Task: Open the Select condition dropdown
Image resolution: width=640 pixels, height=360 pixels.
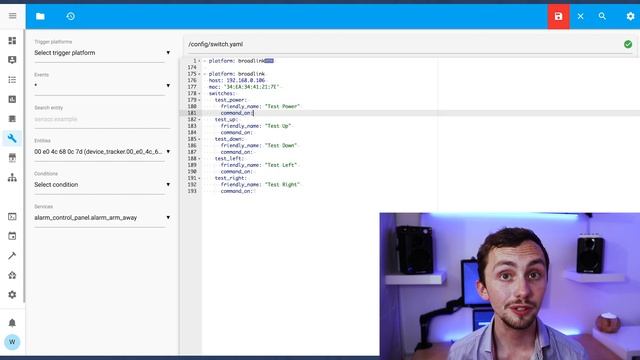Action: pyautogui.click(x=102, y=184)
